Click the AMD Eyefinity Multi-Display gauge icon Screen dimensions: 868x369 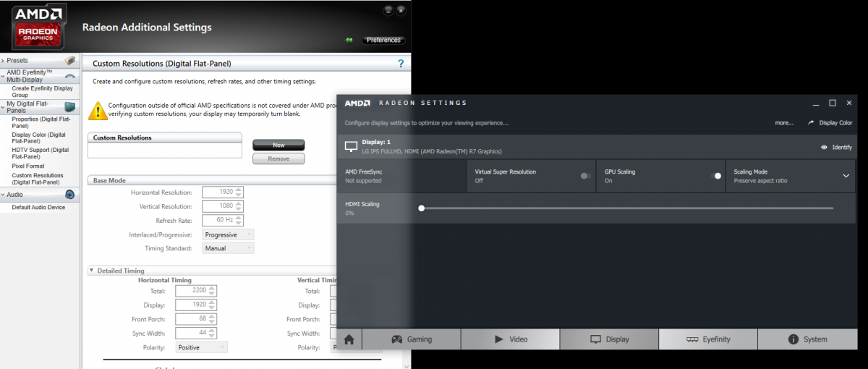pyautogui.click(x=70, y=77)
